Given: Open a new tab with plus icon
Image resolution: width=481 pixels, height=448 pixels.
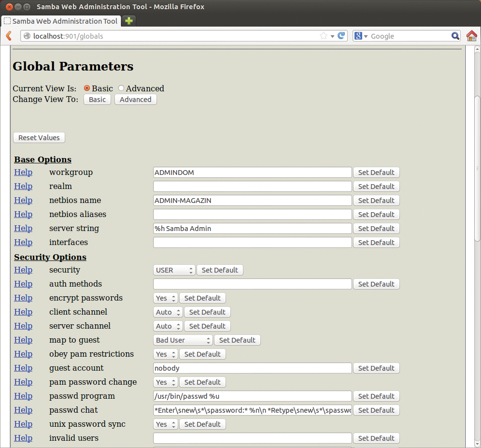Looking at the screenshot, I should pyautogui.click(x=129, y=21).
